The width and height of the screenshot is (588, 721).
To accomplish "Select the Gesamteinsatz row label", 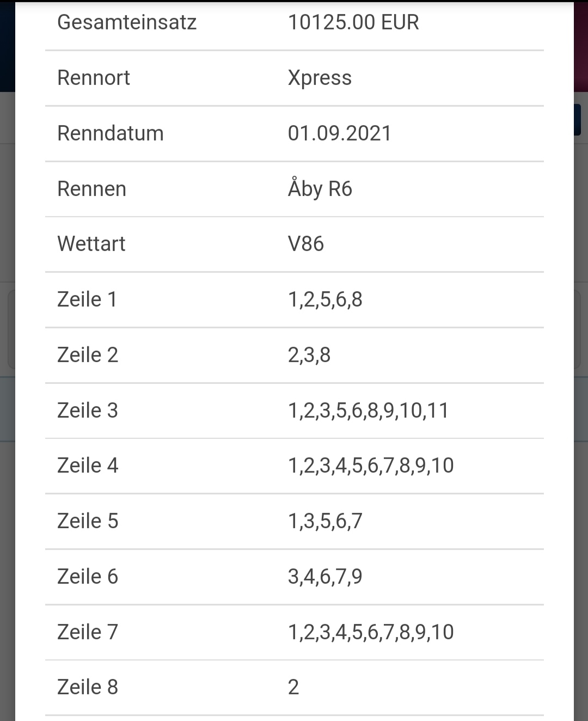I will pos(127,22).
